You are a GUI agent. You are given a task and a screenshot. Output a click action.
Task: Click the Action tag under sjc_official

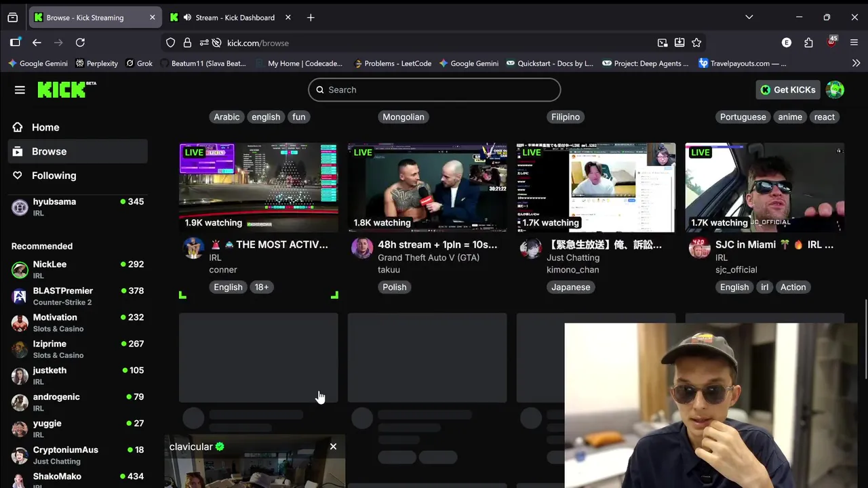click(x=793, y=287)
